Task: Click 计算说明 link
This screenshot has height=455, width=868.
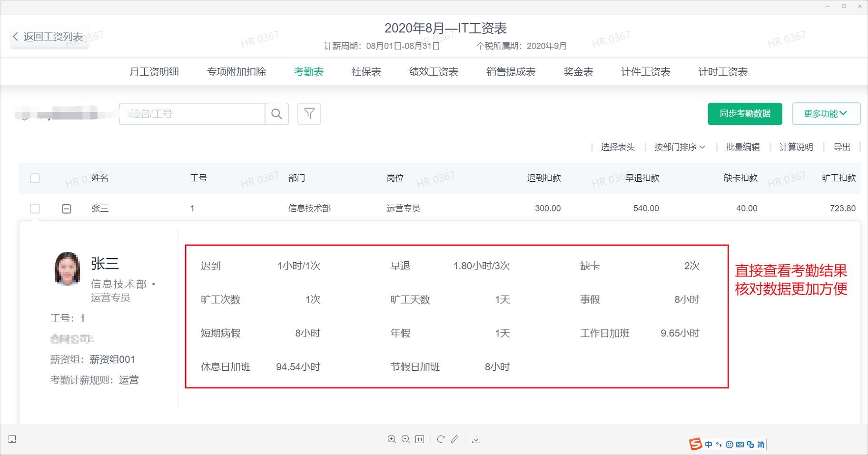Action: coord(796,147)
